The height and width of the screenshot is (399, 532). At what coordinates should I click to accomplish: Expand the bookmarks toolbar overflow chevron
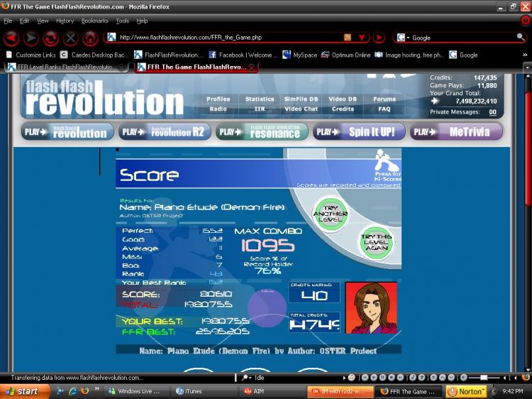[x=525, y=55]
